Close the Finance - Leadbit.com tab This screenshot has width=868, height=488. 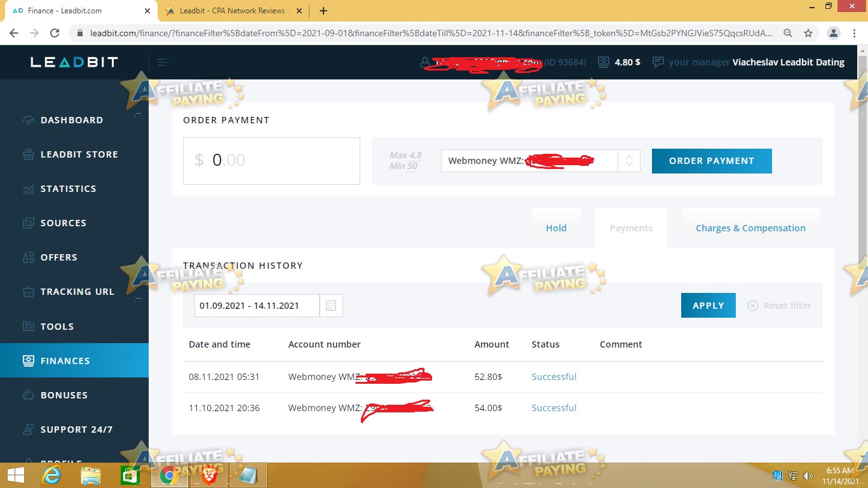[x=147, y=11]
